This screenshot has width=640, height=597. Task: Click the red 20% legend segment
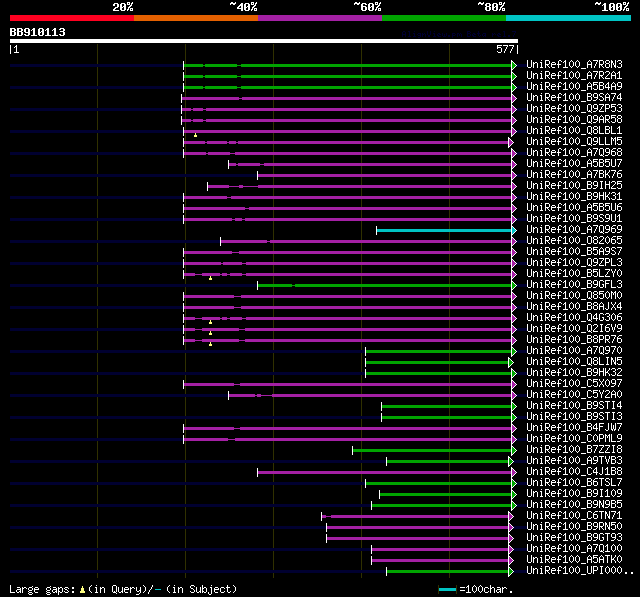click(72, 18)
